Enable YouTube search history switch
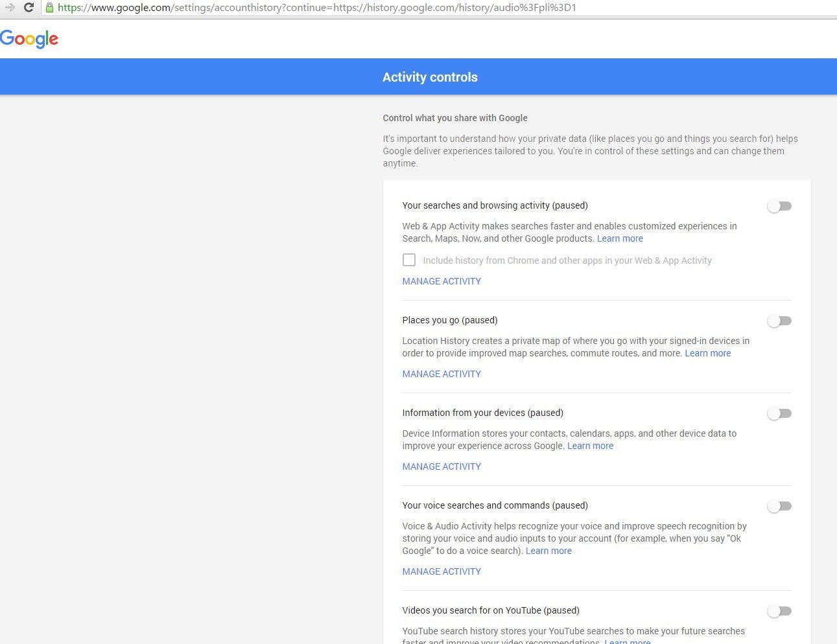Image resolution: width=837 pixels, height=644 pixels. 779,611
